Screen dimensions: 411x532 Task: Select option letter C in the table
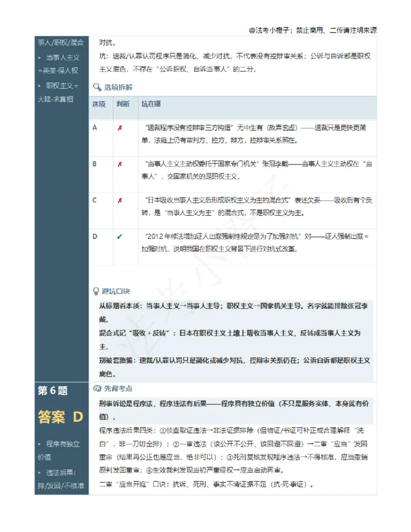(x=95, y=200)
